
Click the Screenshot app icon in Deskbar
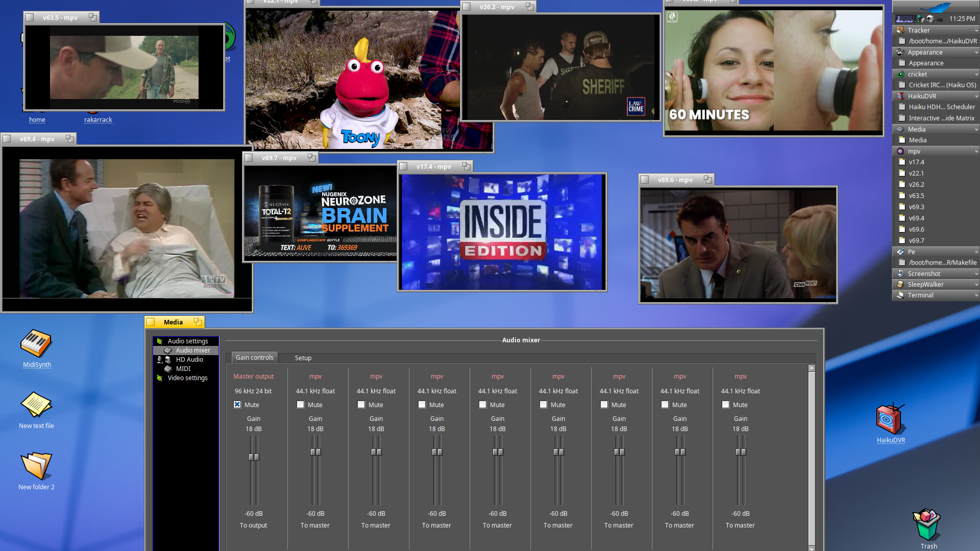900,273
